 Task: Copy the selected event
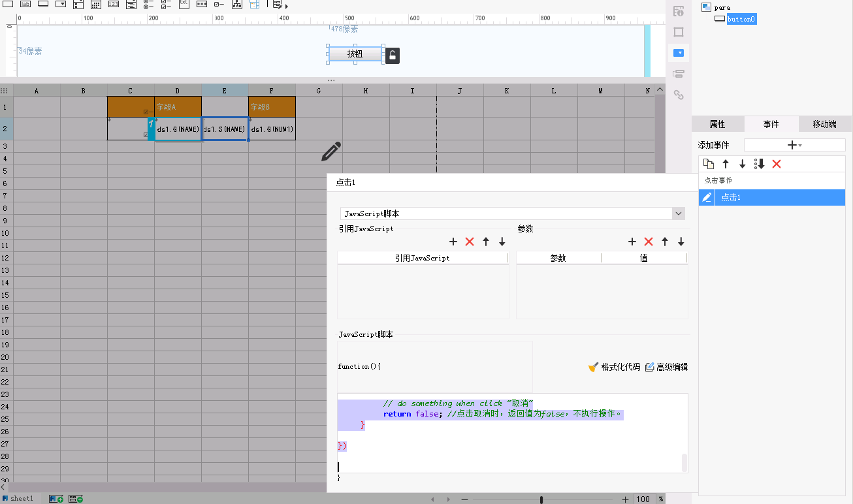709,164
